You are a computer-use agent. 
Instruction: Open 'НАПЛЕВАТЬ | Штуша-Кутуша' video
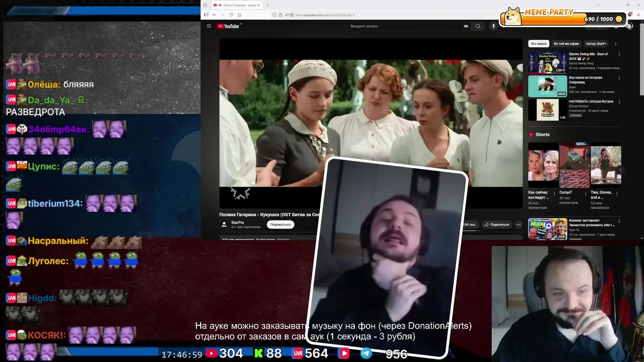547,110
